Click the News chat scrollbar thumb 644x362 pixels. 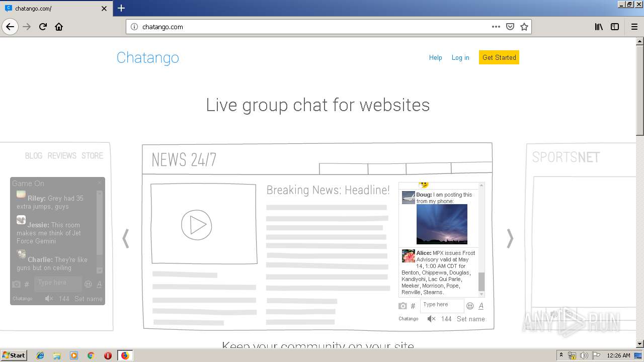coord(481,282)
